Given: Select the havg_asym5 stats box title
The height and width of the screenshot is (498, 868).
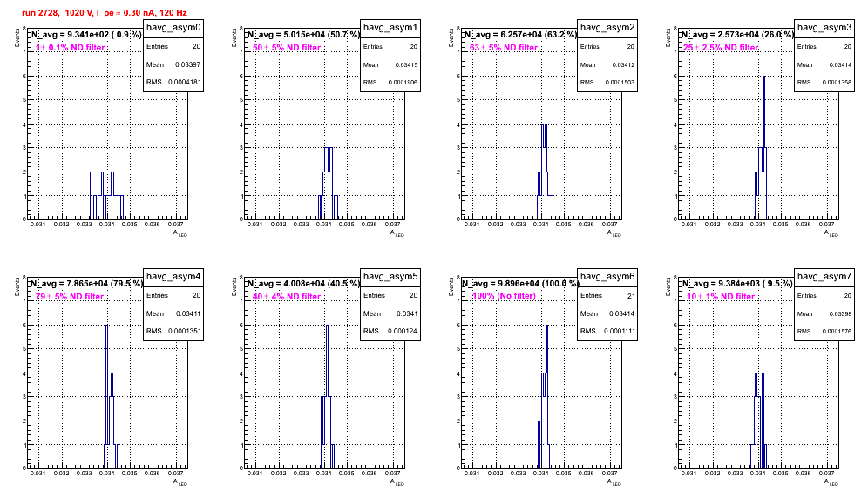Looking at the screenshot, I should tap(390, 277).
